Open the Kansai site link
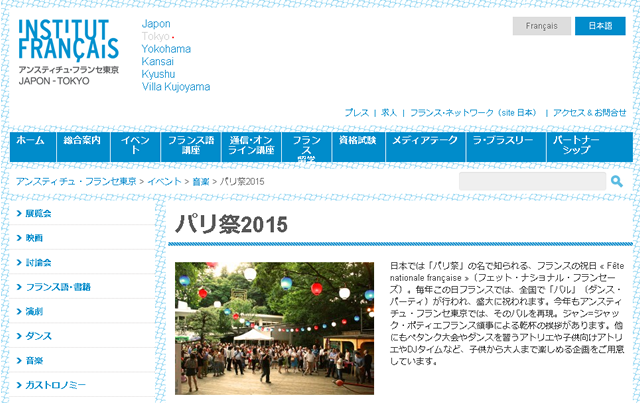This screenshot has height=403, width=640. [x=158, y=62]
